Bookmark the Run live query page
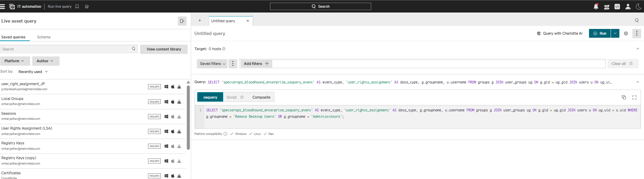 pos(77,6)
